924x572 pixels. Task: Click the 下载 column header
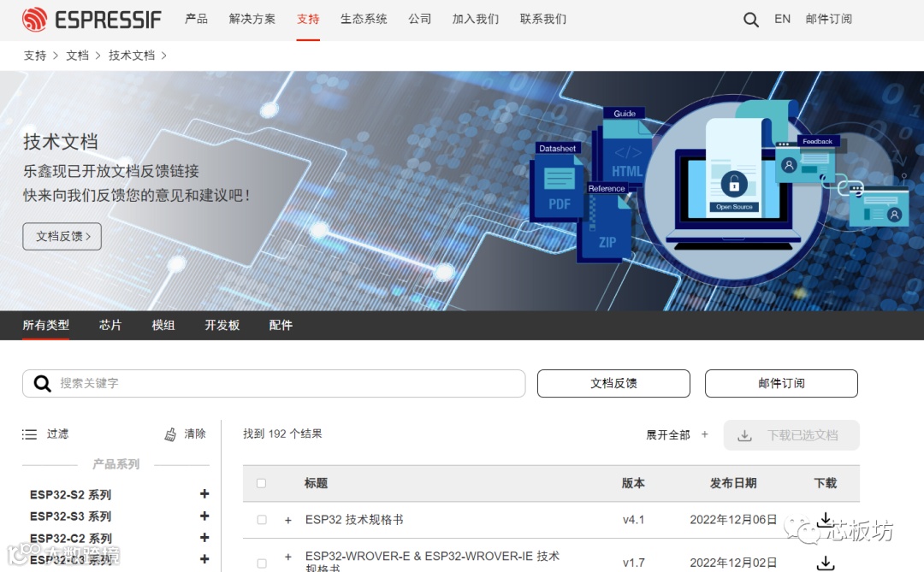point(826,483)
